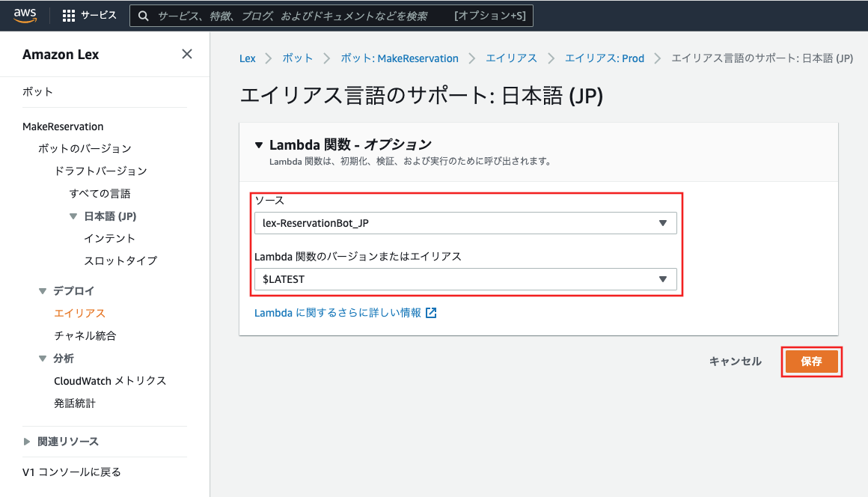This screenshot has width=868, height=497.
Task: Open ボットのバージョン in sidebar
Action: pos(85,148)
